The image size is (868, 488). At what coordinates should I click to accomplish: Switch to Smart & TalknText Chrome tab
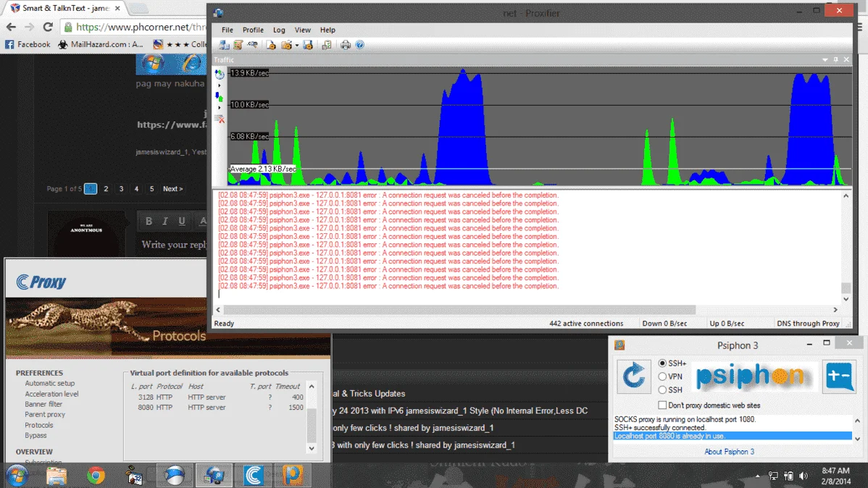point(65,8)
